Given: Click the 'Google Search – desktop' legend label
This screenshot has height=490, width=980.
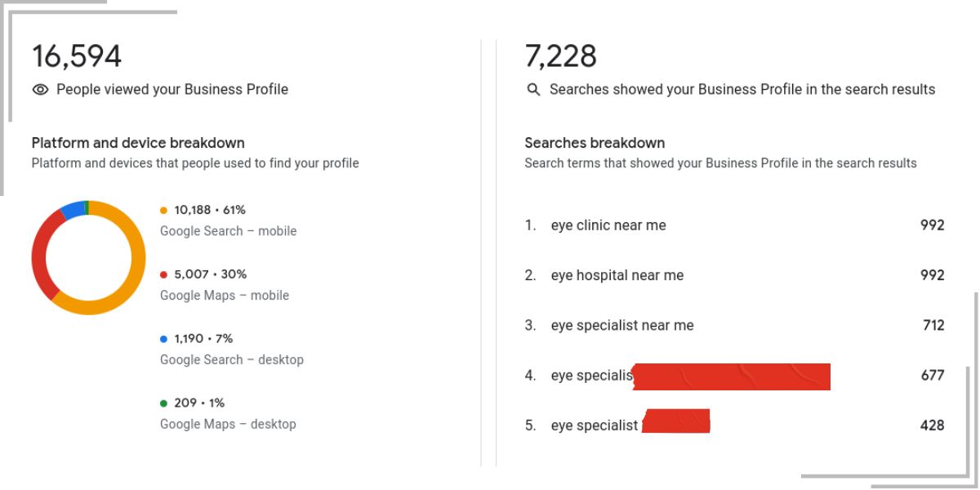Looking at the screenshot, I should (x=232, y=360).
